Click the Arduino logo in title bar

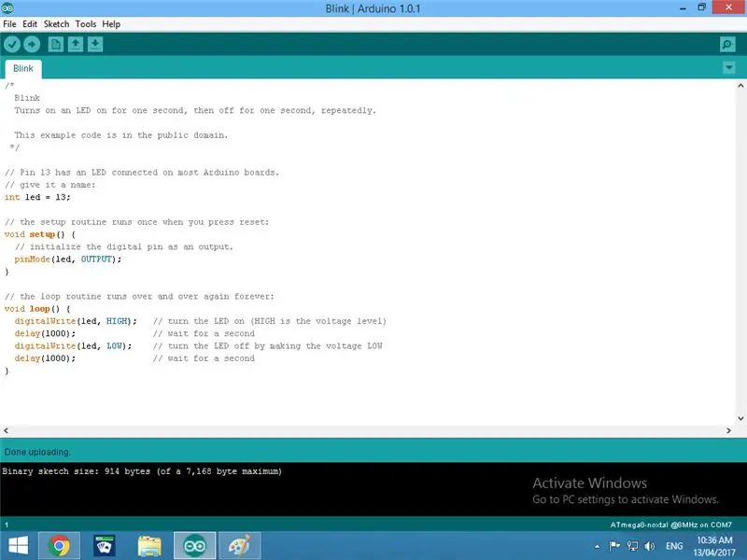7,8
